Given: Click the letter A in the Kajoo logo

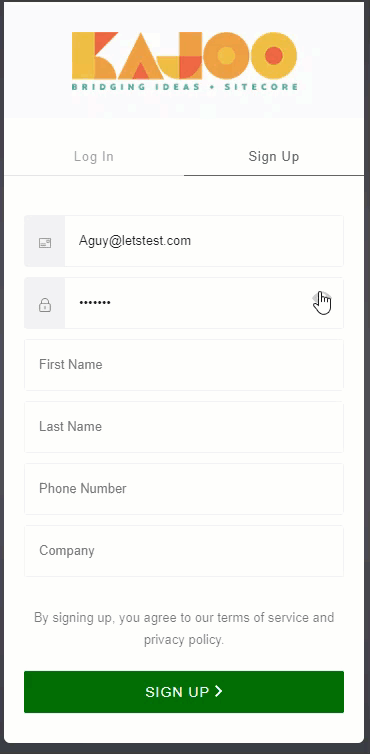Looking at the screenshot, I should (x=140, y=55).
